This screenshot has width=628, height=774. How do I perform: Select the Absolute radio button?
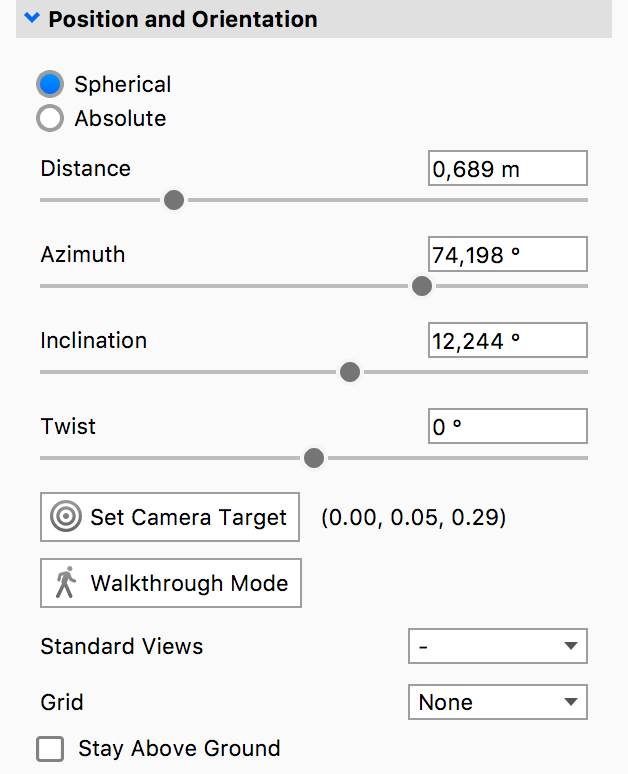click(x=50, y=119)
